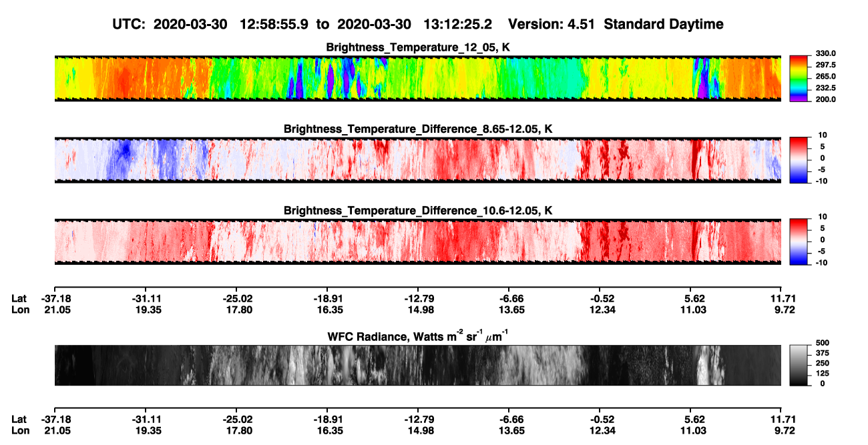This screenshot has height=445, width=868.
Task: Click Lat '-25.02' under the 10.6-12.05 panel
Action: tap(236, 298)
